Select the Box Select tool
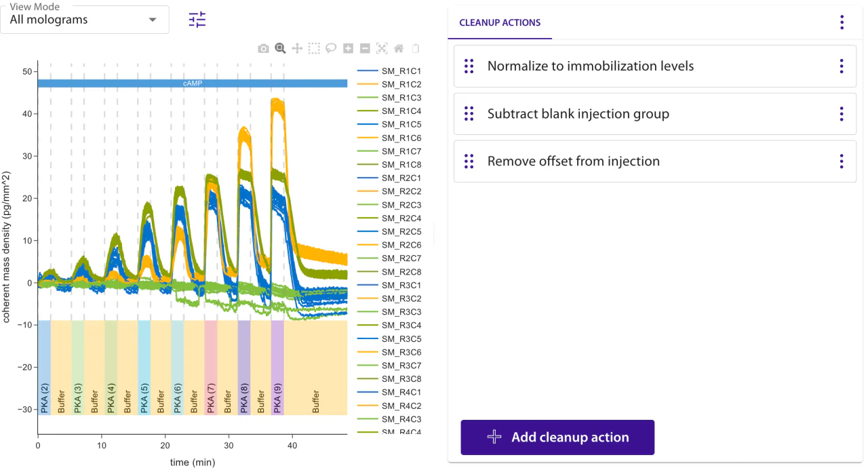Screen dimensions: 868x468 (x=314, y=48)
